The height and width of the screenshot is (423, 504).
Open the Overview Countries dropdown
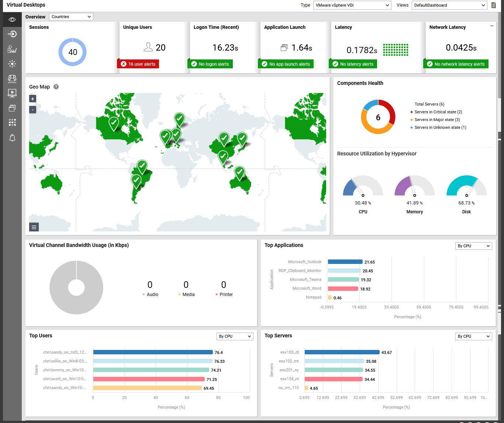(71, 17)
